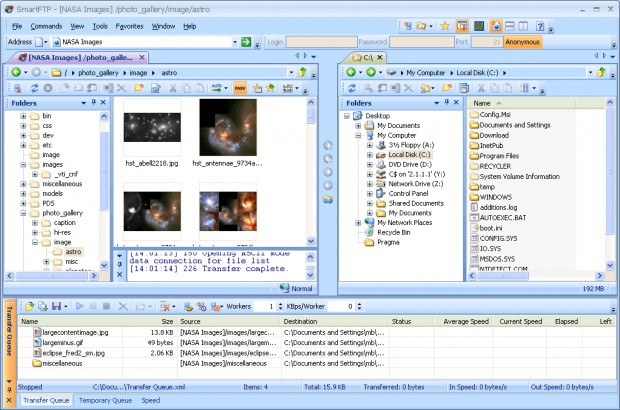This screenshot has height=410, width=620.
Task: Click the help question mark icon in toolbar
Action: tap(540, 25)
